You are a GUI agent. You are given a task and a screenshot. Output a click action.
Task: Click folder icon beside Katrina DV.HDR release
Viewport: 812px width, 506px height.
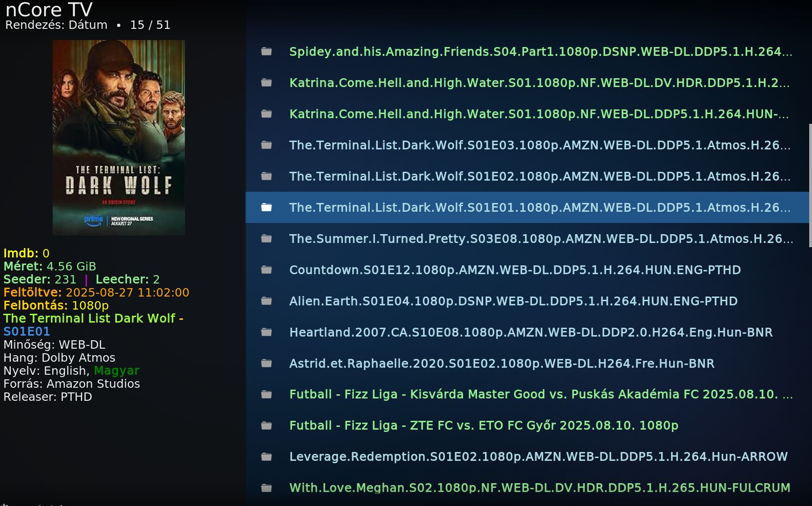click(x=266, y=82)
